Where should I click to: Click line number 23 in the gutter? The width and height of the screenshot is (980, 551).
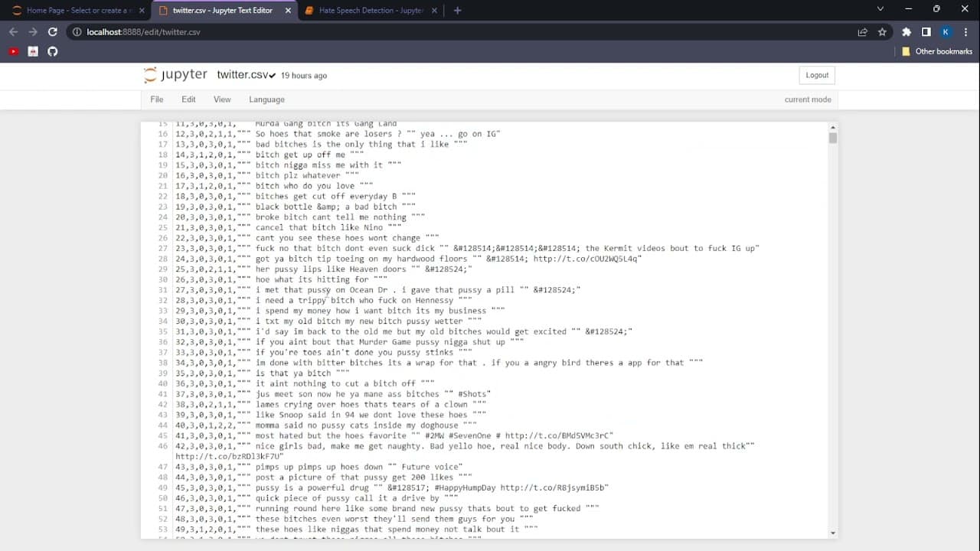(162, 207)
